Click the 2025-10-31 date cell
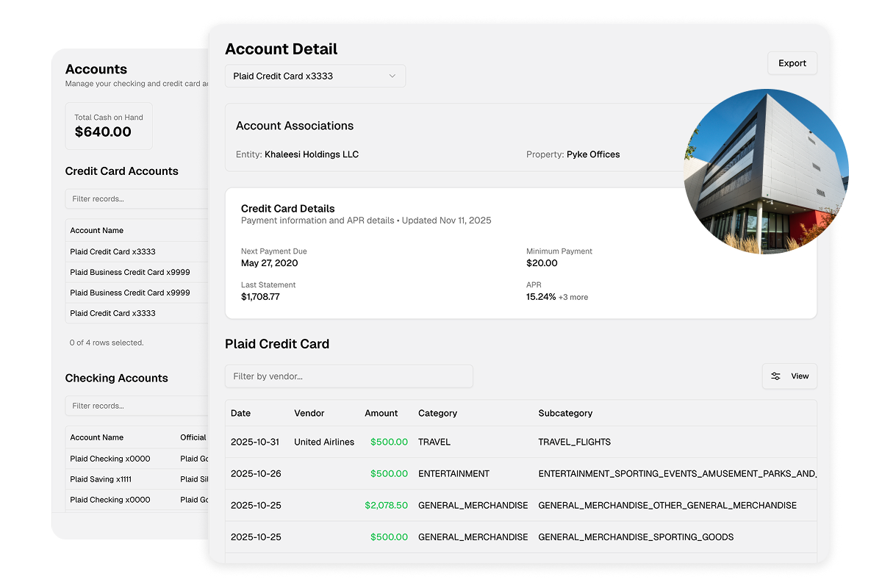The height and width of the screenshot is (588, 882). click(256, 442)
